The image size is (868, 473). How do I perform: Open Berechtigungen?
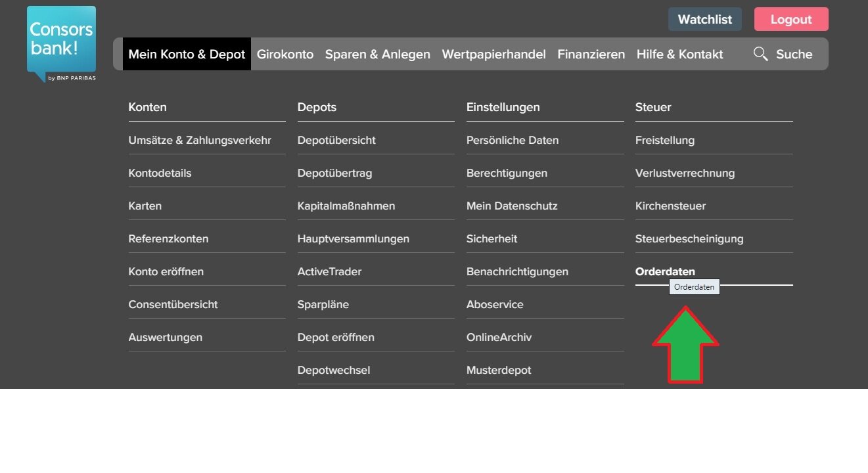pos(507,173)
